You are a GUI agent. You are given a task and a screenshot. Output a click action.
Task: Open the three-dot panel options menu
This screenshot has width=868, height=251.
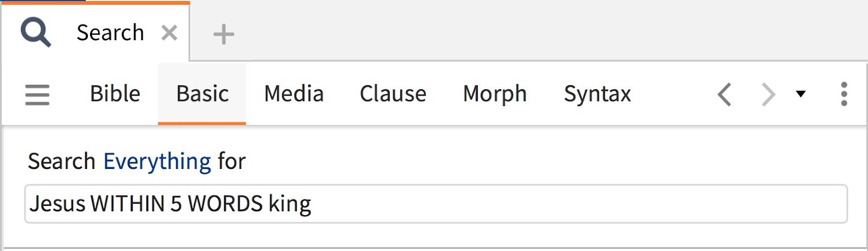coord(844,94)
